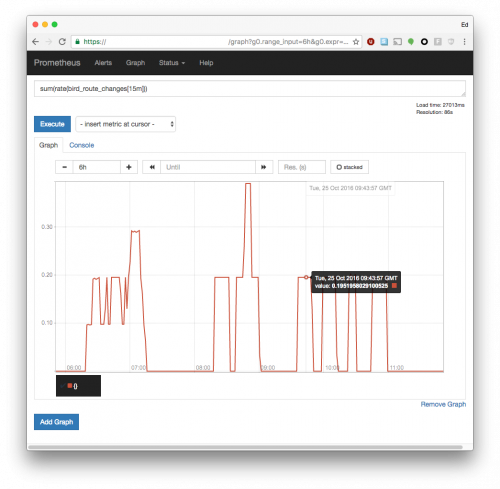
Task: Move the end time back with the rewind button
Action: (x=152, y=167)
